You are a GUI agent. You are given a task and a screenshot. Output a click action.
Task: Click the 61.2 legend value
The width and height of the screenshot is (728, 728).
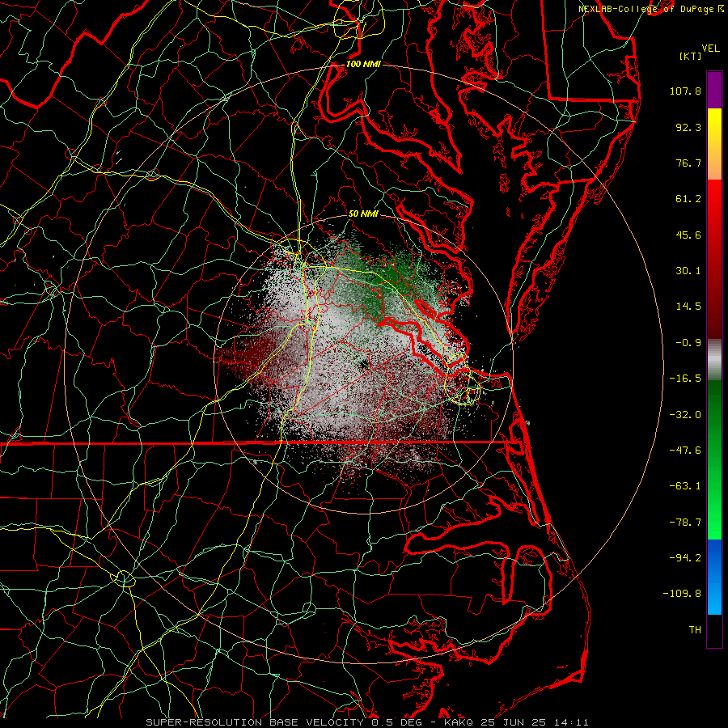click(688, 199)
